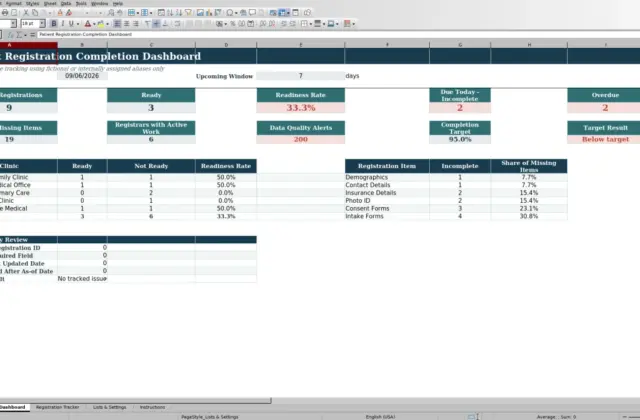This screenshot has width=640, height=420.
Task: Click Insert Chart icon
Action: [209, 13]
